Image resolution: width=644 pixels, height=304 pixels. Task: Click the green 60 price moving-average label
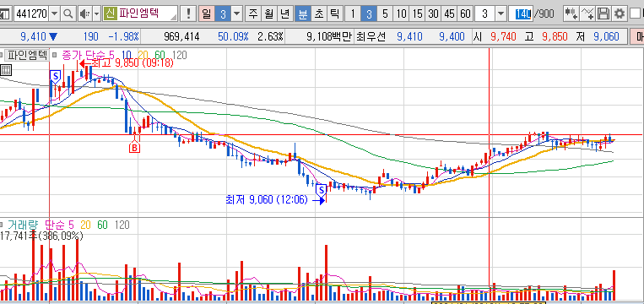pyautogui.click(x=160, y=55)
